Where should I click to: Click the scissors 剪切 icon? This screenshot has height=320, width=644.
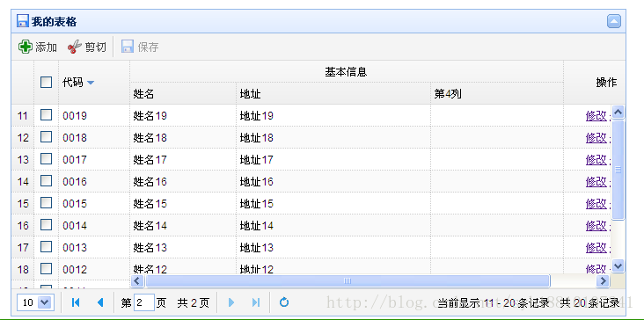[75, 47]
